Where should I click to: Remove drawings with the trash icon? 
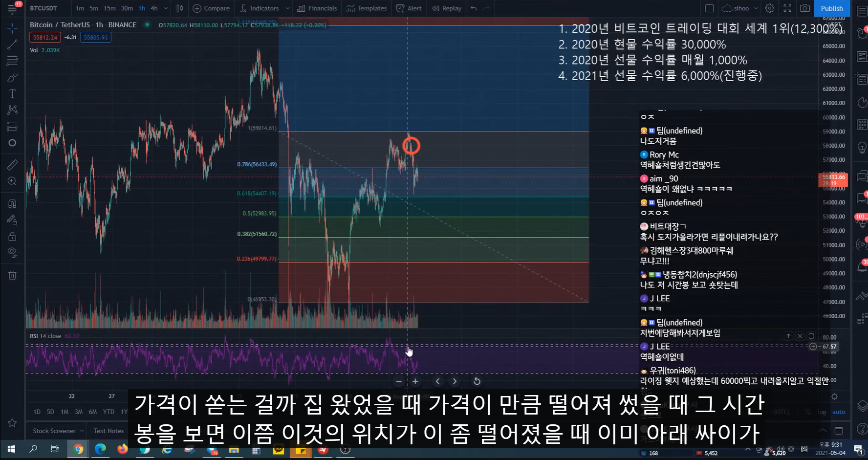tap(12, 275)
